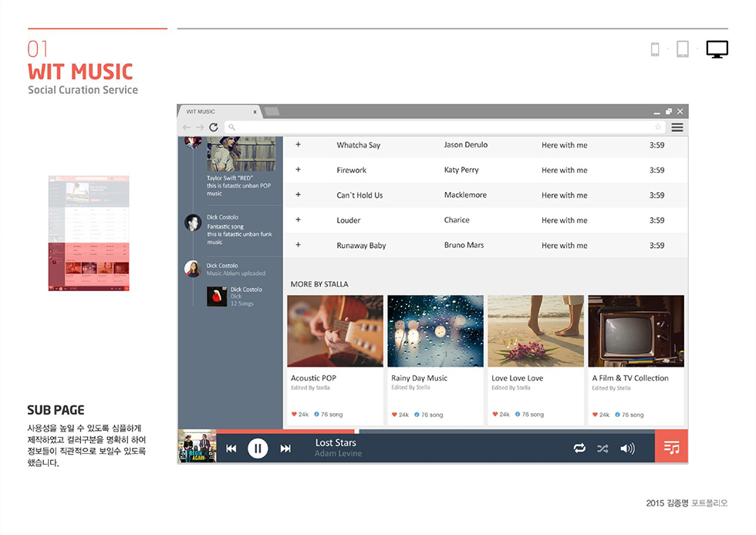Viewport: 756px width, 535px height.
Task: Open the browser hamburger menu
Action: (677, 127)
